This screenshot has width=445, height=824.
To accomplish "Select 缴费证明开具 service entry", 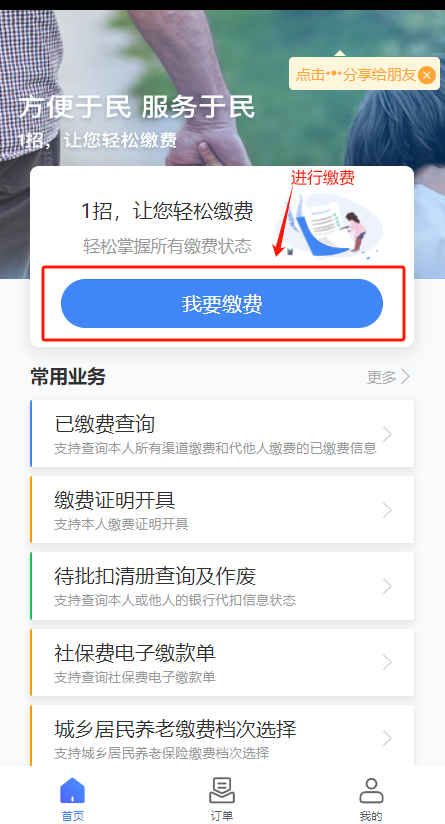I will point(222,510).
